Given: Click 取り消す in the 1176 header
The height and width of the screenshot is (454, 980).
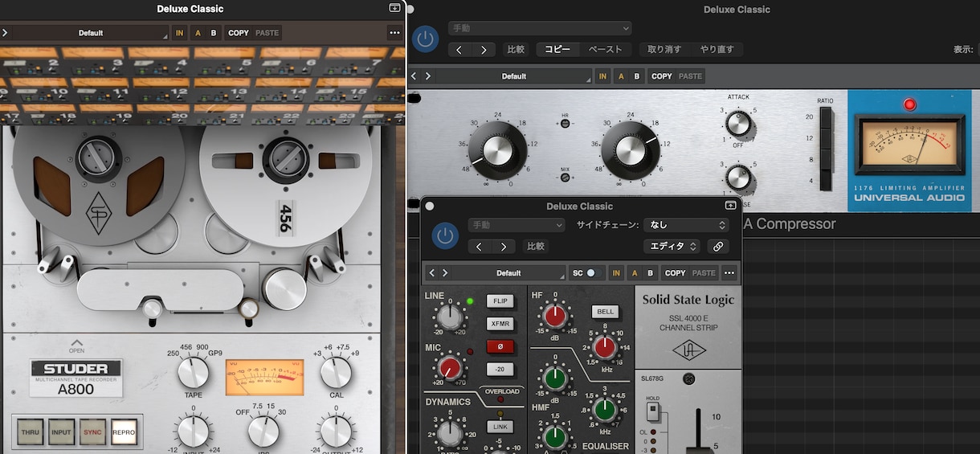Looking at the screenshot, I should click(x=664, y=50).
